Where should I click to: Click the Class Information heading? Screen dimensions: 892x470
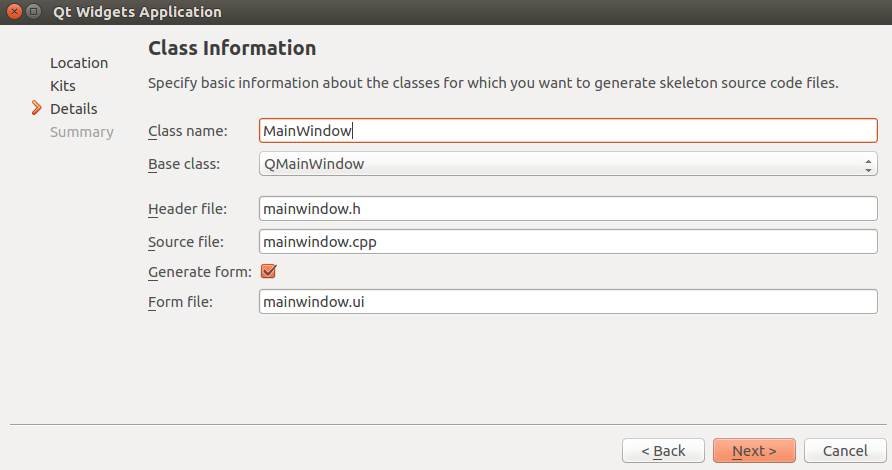(x=232, y=48)
